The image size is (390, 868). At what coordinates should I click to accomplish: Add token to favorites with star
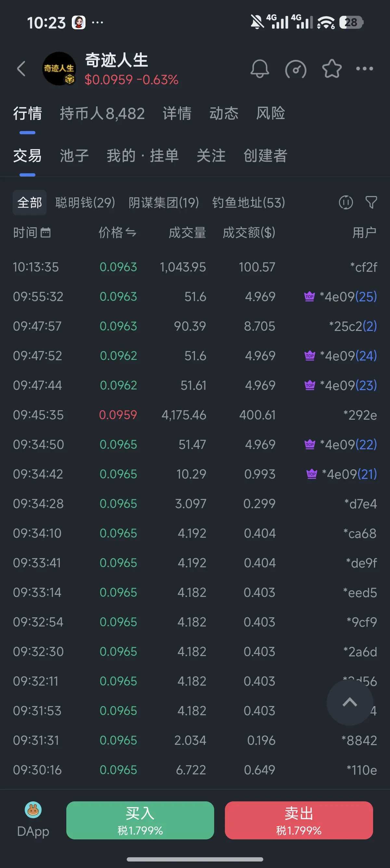click(x=332, y=69)
